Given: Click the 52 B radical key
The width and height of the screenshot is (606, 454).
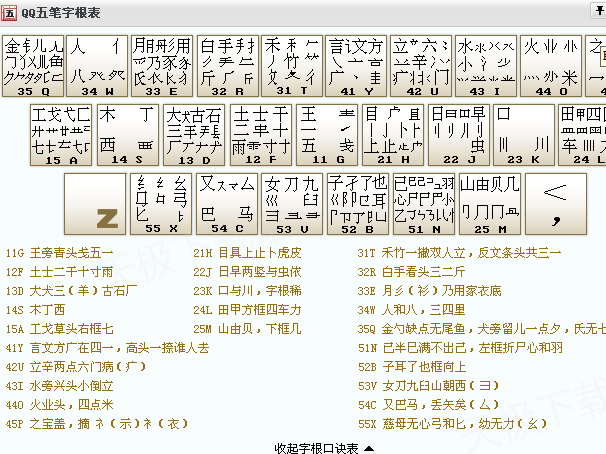Looking at the screenshot, I should point(358,204).
